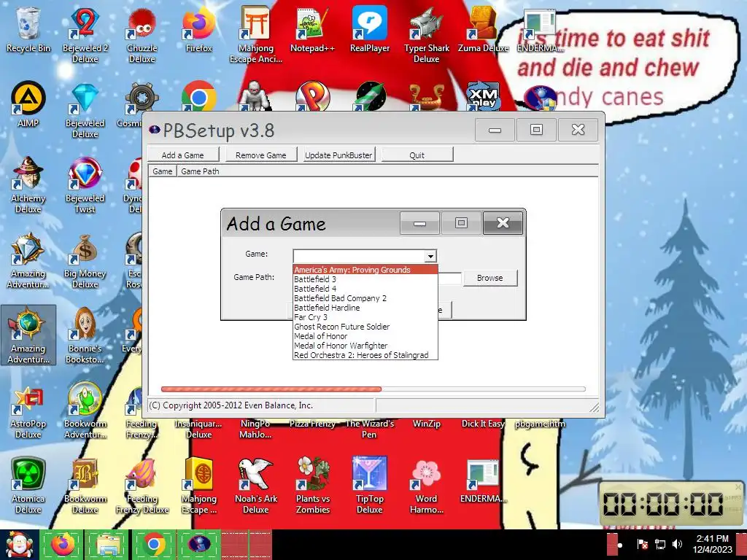Switch to Firefox in the taskbar
The image size is (747, 560).
[x=63, y=545]
